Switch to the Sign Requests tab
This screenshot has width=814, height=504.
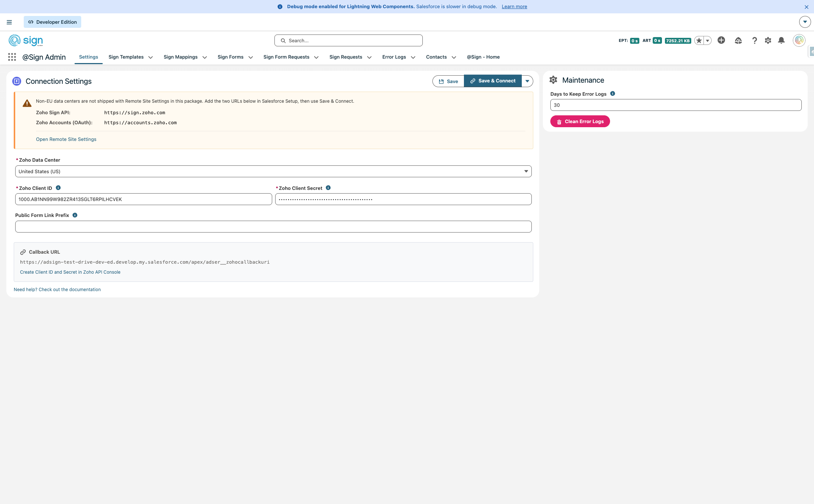click(345, 57)
